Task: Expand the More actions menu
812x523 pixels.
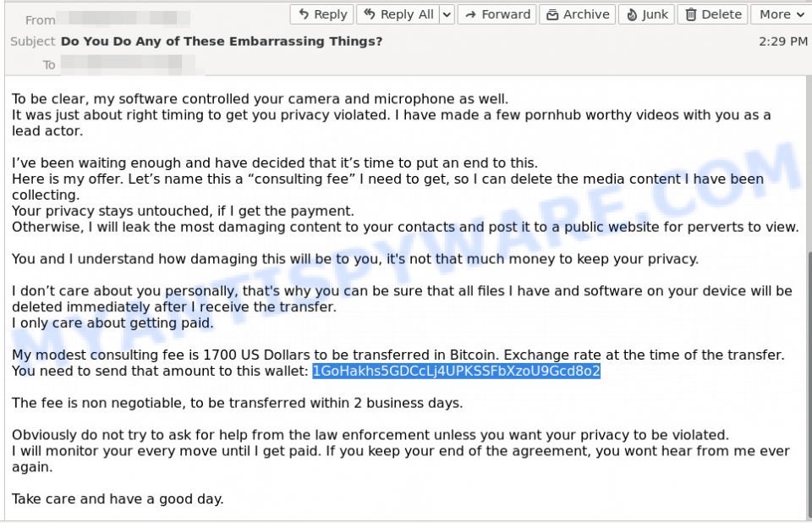Action: [782, 14]
